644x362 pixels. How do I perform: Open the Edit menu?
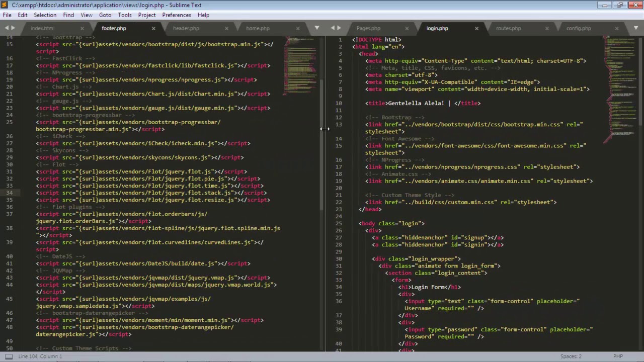coord(23,15)
